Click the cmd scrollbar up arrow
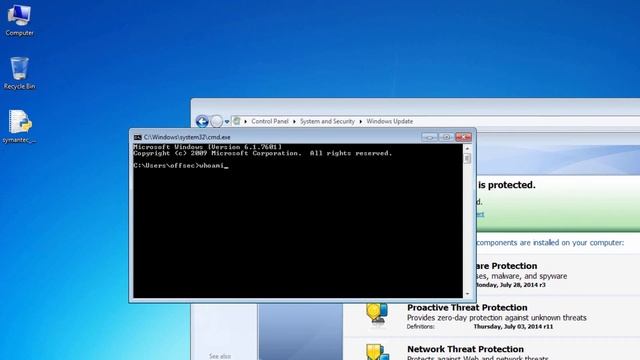This screenshot has height=360, width=640. pos(467,149)
